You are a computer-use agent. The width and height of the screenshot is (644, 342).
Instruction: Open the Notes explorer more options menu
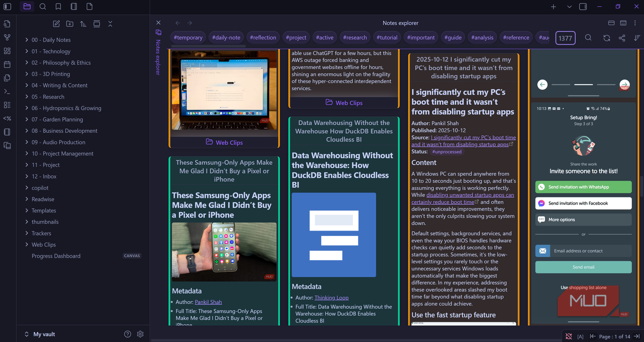635,23
